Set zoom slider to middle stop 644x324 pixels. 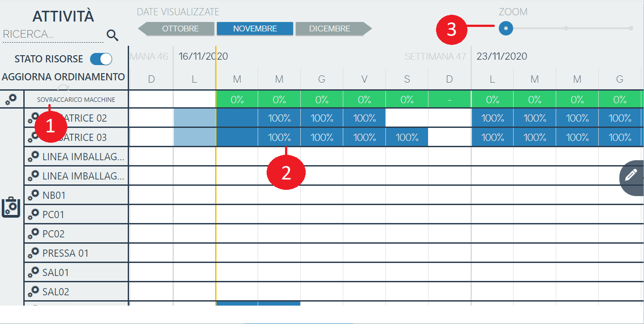click(566, 28)
